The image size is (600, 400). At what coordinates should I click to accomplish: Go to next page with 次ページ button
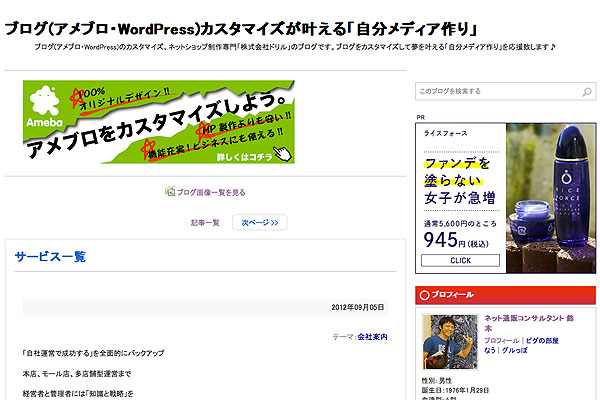(259, 222)
